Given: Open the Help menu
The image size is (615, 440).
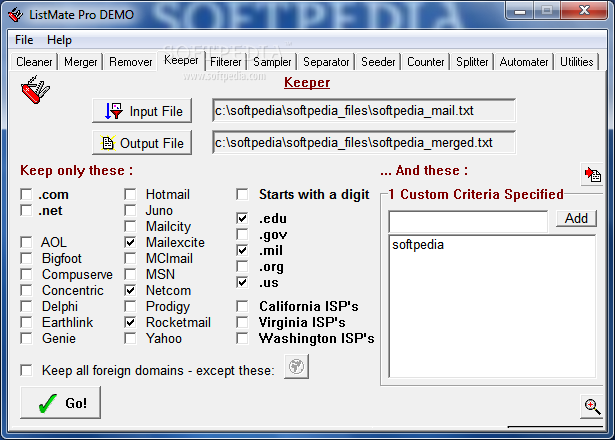Looking at the screenshot, I should pos(59,40).
